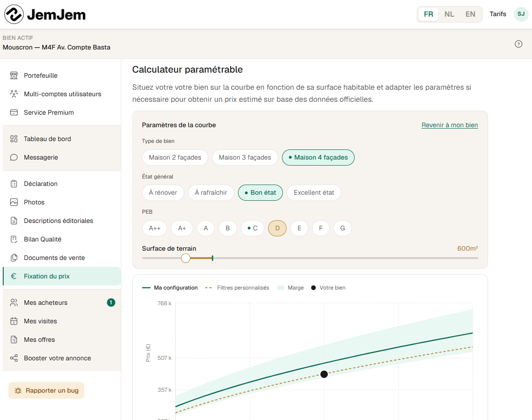532x420 pixels.
Task: Click the Bilan Qualité checklist icon
Action: pos(14,239)
